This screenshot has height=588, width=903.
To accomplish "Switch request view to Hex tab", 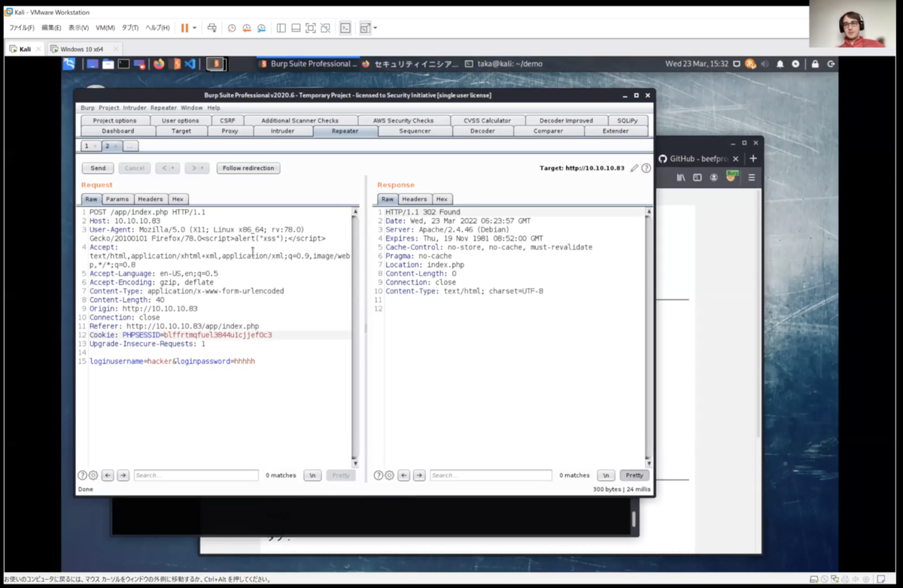I will [178, 199].
